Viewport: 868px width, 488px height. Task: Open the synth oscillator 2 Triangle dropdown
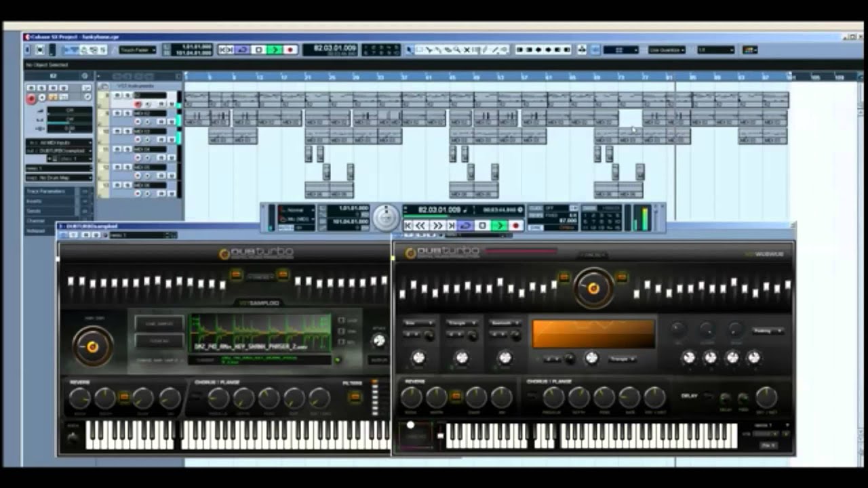[x=461, y=323]
